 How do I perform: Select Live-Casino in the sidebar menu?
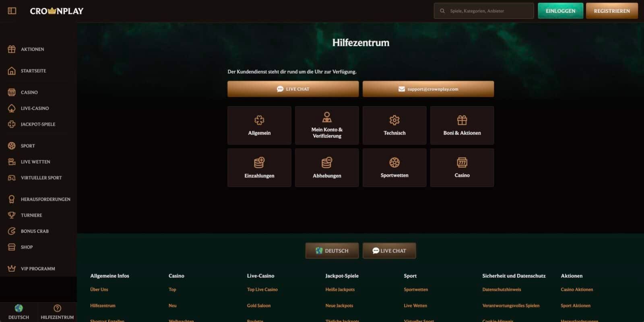coord(35,108)
